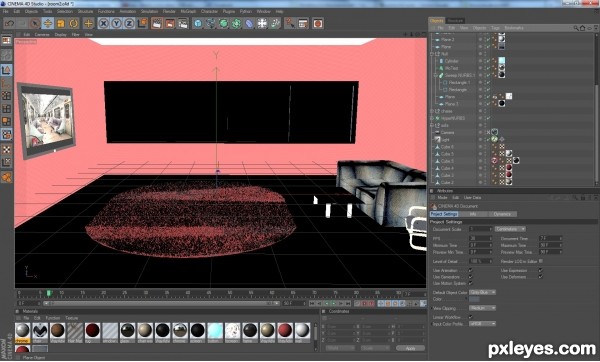Toggle Use Animation checkbox
Image resolution: width=600 pixels, height=362 pixels.
(471, 271)
